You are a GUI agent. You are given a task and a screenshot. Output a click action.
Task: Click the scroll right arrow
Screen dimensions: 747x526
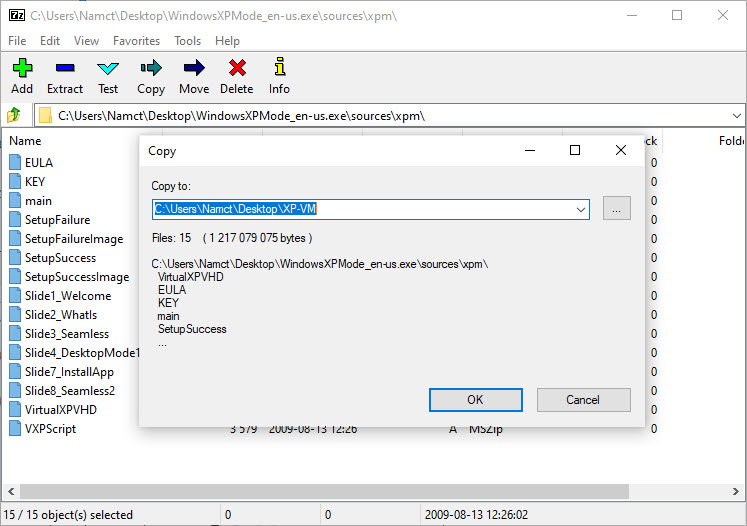(736, 491)
